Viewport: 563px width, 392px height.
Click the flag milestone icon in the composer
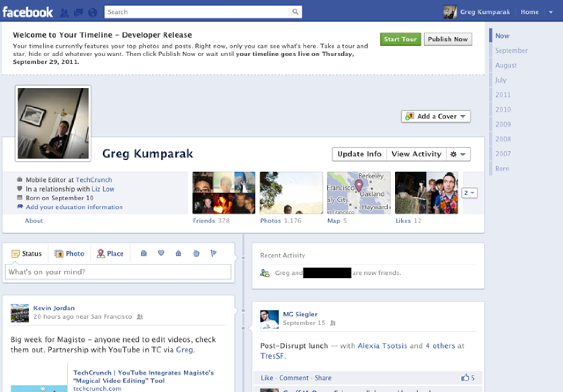(213, 253)
